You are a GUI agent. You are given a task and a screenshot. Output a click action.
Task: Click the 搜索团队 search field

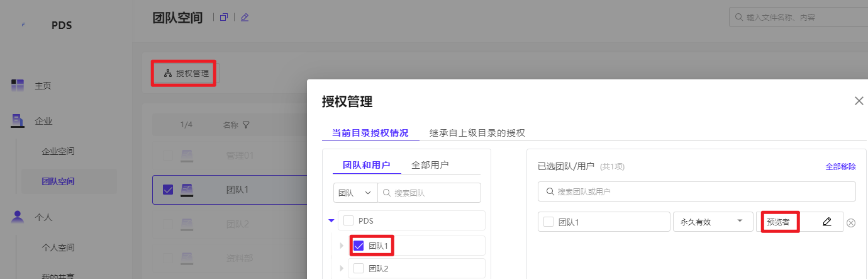click(429, 193)
